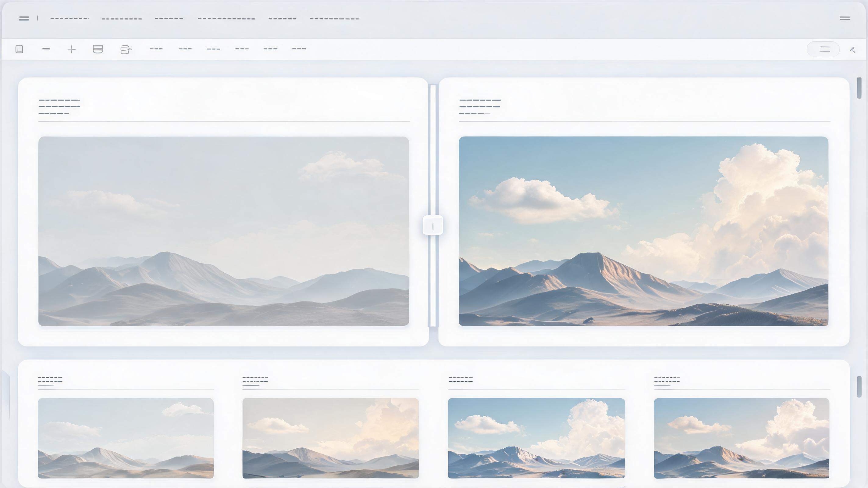The image size is (868, 488).
Task: Click the page icon in the toolbar
Action: tap(19, 49)
